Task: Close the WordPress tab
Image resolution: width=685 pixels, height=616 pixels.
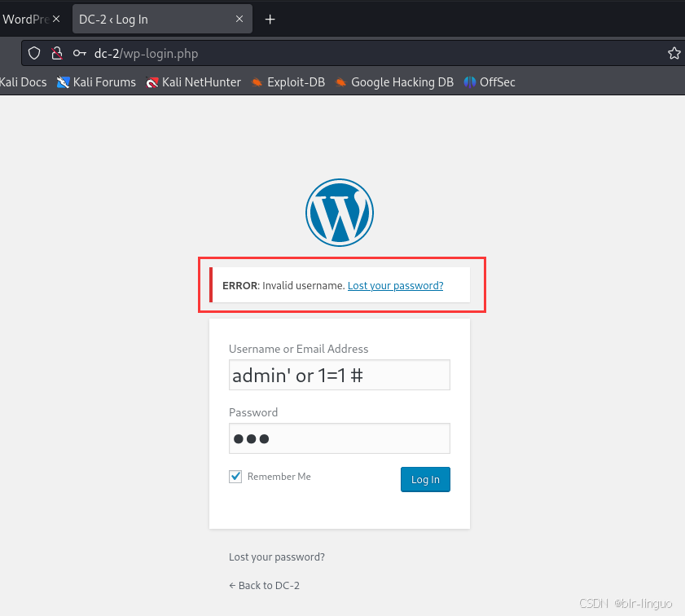Action: click(56, 19)
